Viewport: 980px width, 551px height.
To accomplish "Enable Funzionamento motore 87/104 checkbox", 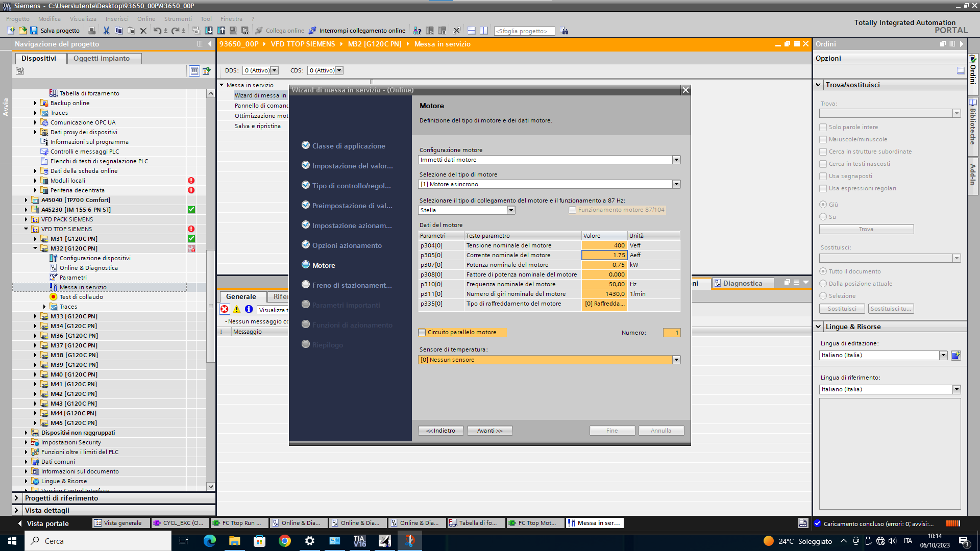I will 573,210.
